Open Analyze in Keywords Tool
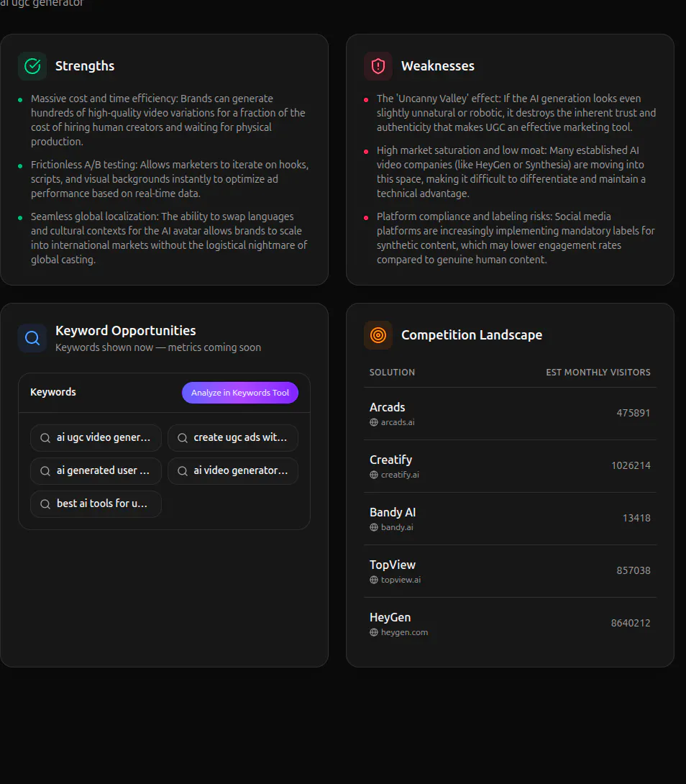 (240, 393)
